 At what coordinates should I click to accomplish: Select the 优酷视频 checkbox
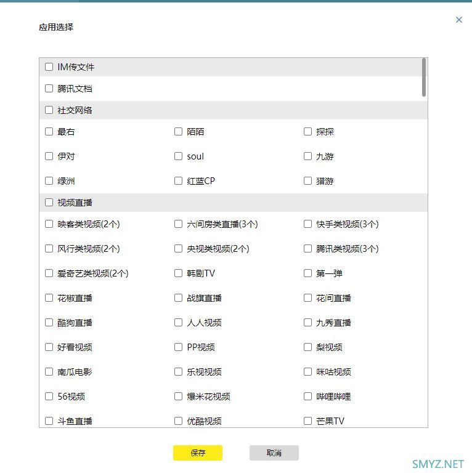[x=178, y=421]
